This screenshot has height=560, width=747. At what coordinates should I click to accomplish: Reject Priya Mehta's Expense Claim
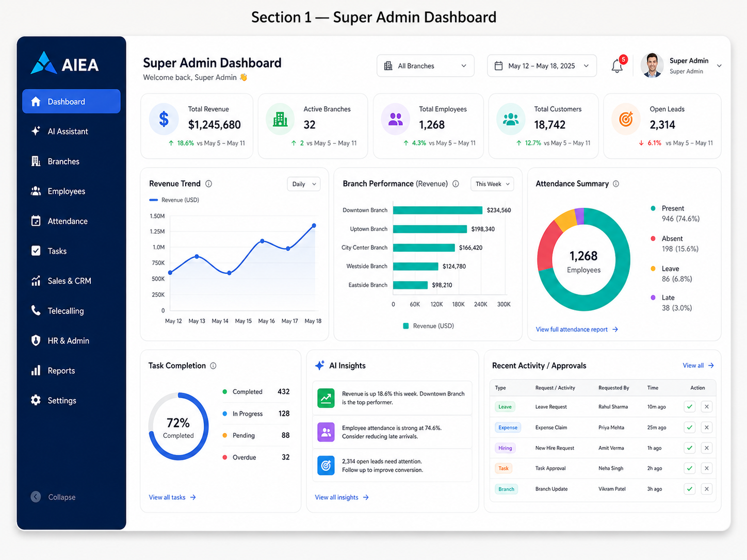707,427
